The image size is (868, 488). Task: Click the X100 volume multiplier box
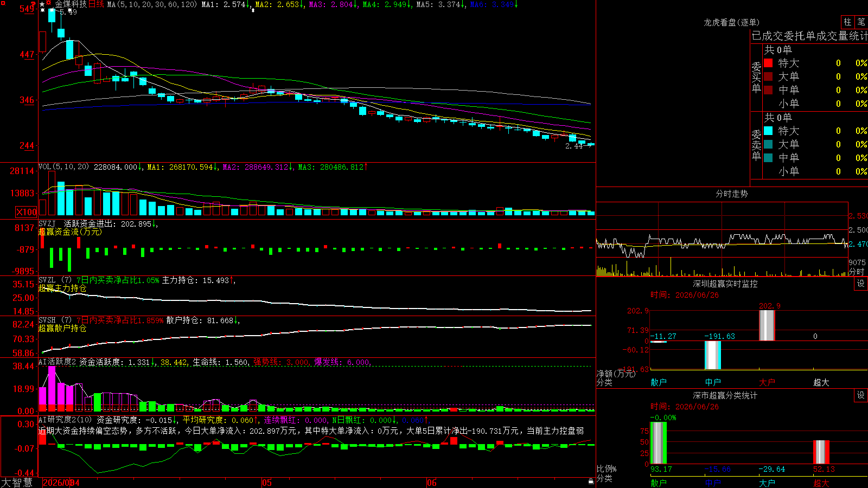point(27,212)
